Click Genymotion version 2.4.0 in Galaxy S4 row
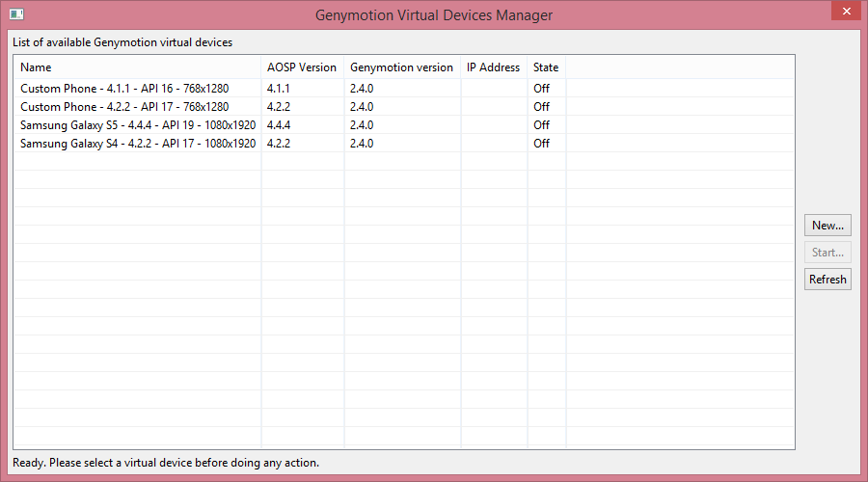Image resolution: width=868 pixels, height=482 pixels. click(x=362, y=144)
